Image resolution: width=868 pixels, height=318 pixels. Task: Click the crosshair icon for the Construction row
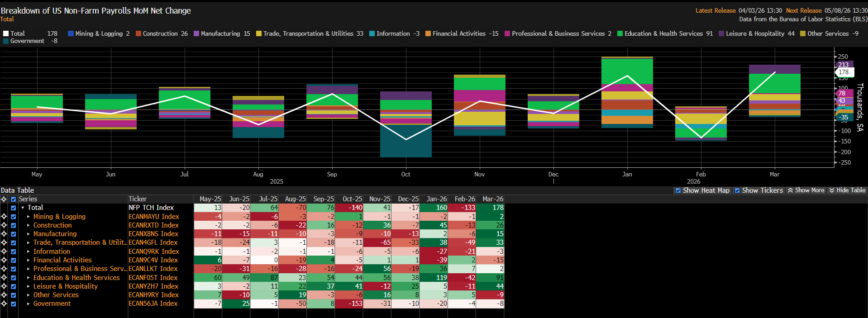click(4, 225)
